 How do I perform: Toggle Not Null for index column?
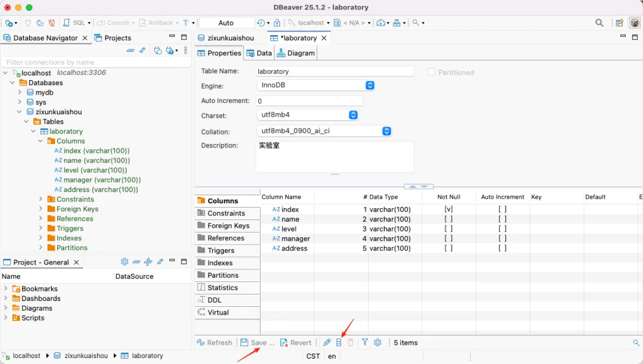point(449,209)
